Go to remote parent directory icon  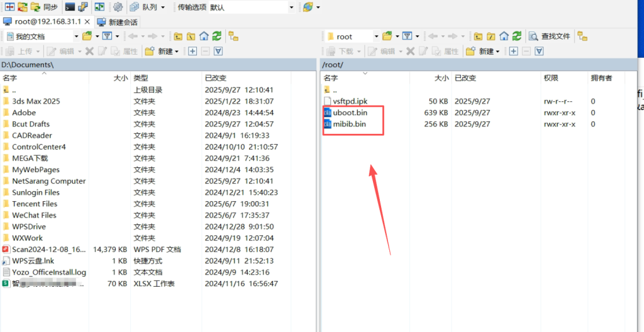click(478, 36)
